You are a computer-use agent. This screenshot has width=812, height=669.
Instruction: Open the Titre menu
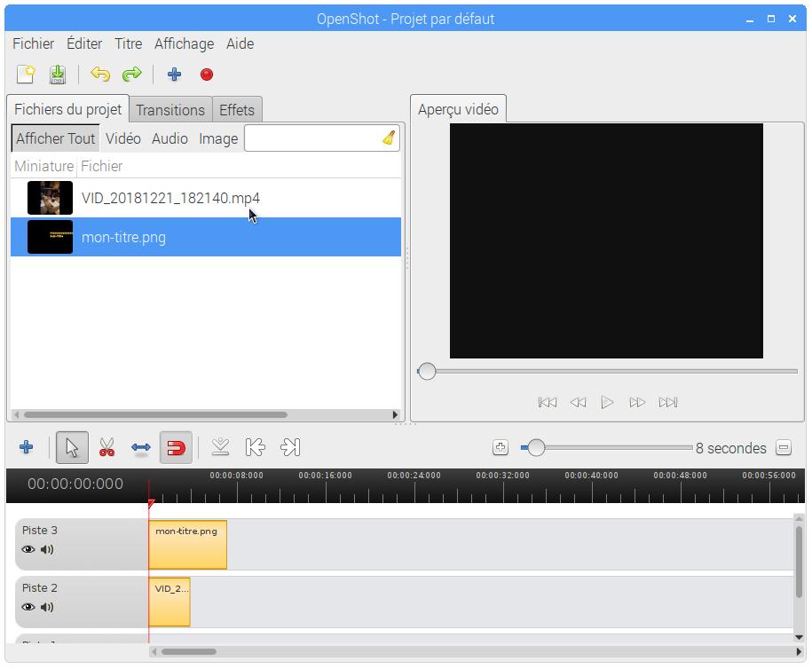(x=129, y=43)
